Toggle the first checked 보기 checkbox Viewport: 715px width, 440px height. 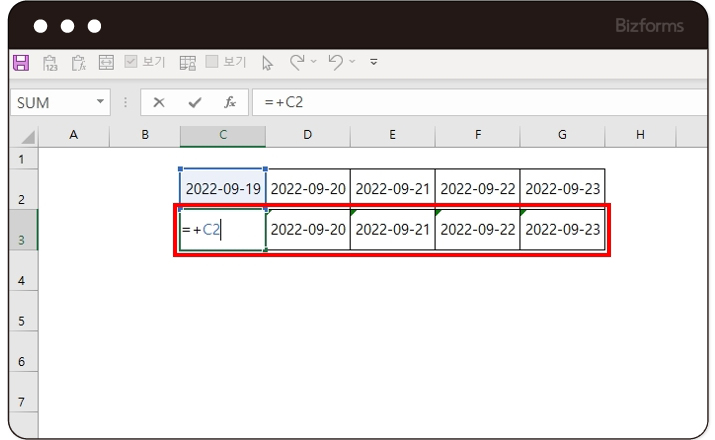point(131,62)
